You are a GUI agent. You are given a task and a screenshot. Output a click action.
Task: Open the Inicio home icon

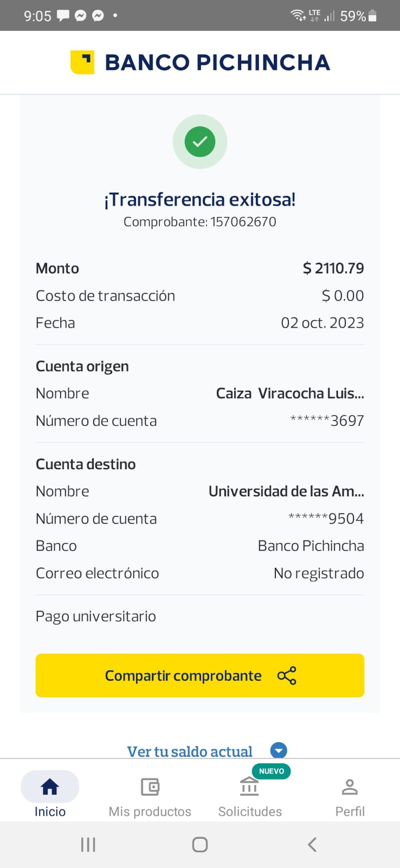(50, 787)
